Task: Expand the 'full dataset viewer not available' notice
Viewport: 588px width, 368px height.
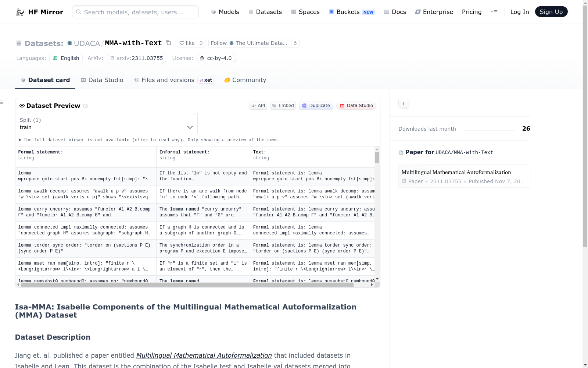Action: tap(150, 140)
